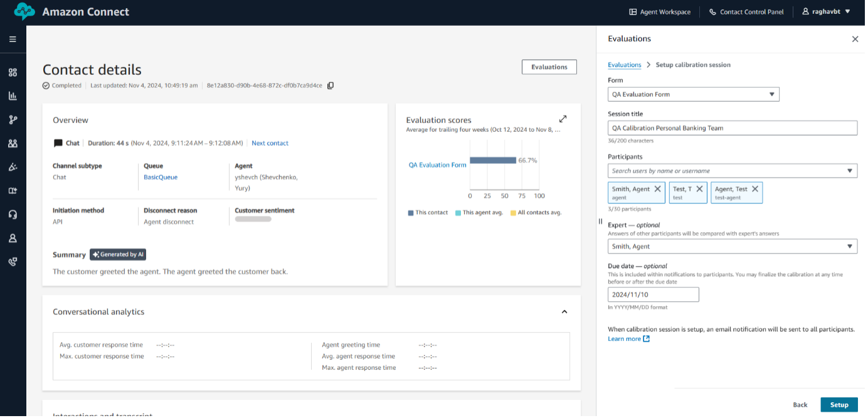Go to Next contact link
868x418 pixels.
(x=270, y=143)
